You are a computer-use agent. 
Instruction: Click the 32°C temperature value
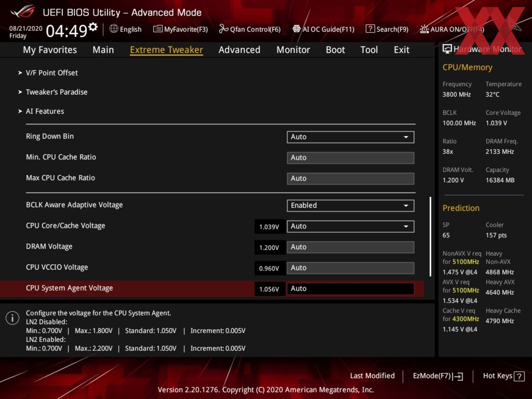[x=492, y=94]
